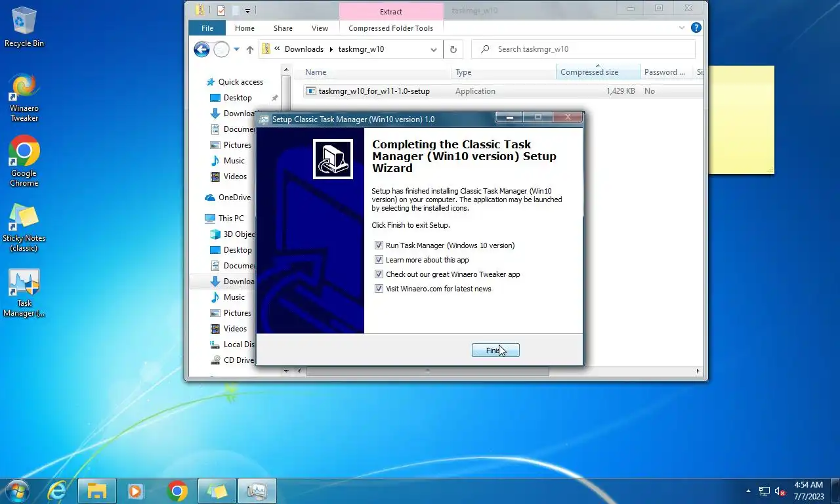Screen dimensions: 840x504
Task: Open Google Chrome from the taskbar
Action: pyautogui.click(x=177, y=491)
